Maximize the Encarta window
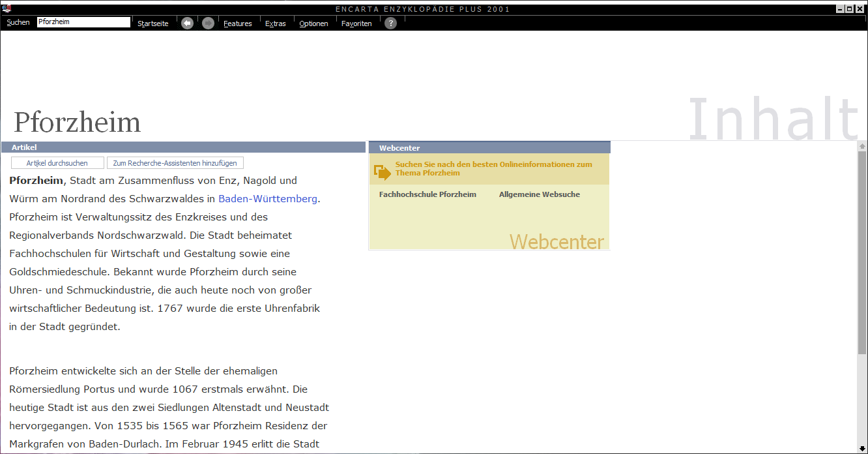Image resolution: width=868 pixels, height=454 pixels. pos(849,8)
